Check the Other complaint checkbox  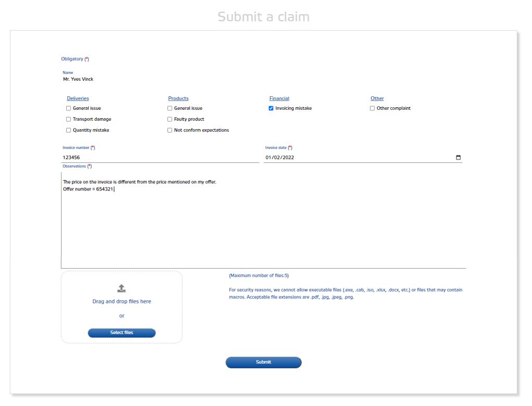click(372, 108)
